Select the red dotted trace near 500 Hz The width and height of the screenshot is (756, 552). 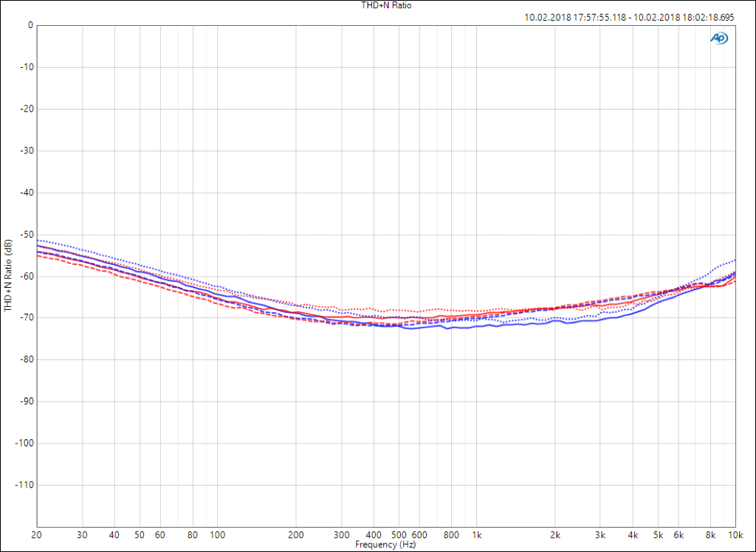tap(399, 311)
